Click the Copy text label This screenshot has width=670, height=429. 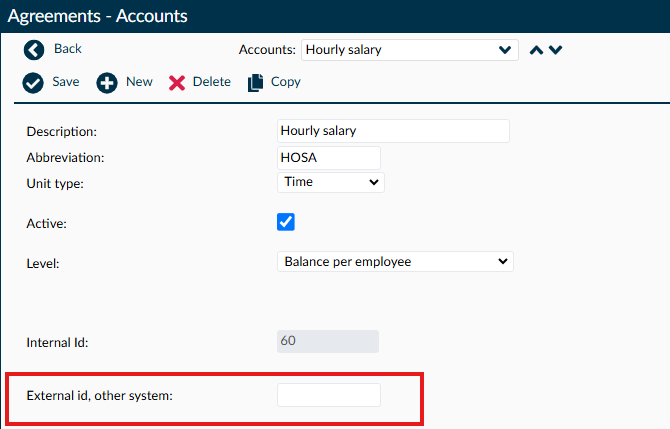click(x=286, y=82)
